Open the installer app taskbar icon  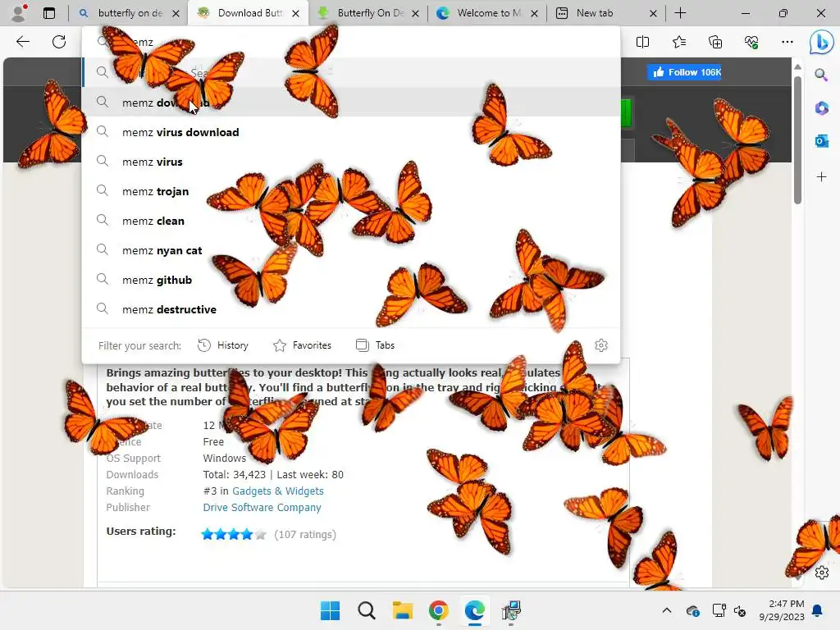(x=511, y=610)
